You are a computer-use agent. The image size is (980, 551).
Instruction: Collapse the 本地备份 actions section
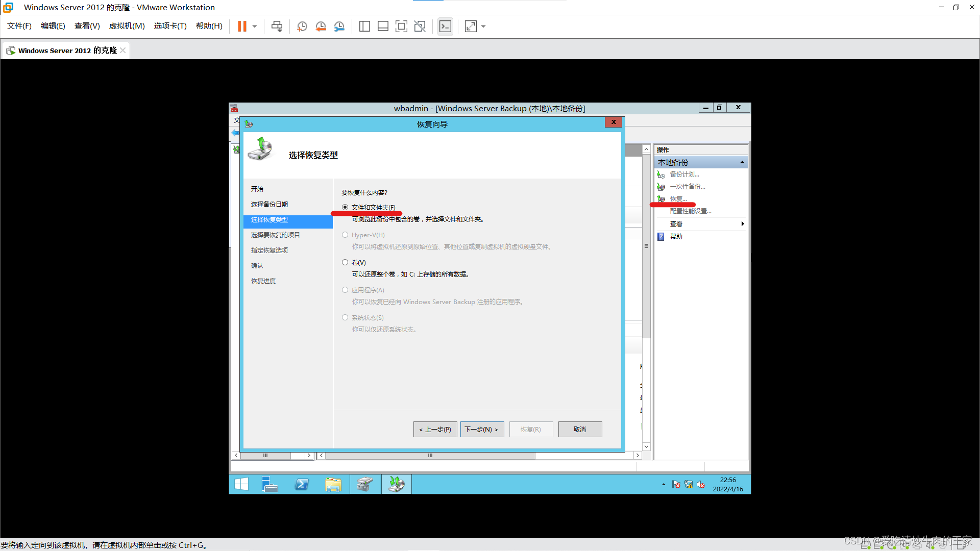[x=742, y=162]
